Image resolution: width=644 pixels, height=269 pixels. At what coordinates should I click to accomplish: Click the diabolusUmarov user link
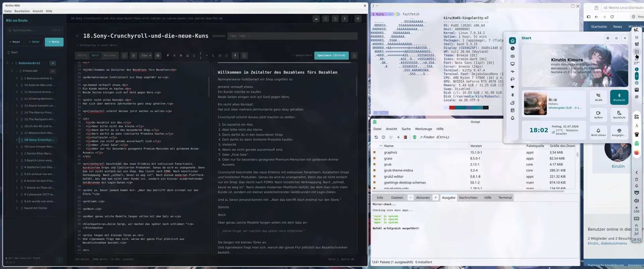[x=614, y=244]
